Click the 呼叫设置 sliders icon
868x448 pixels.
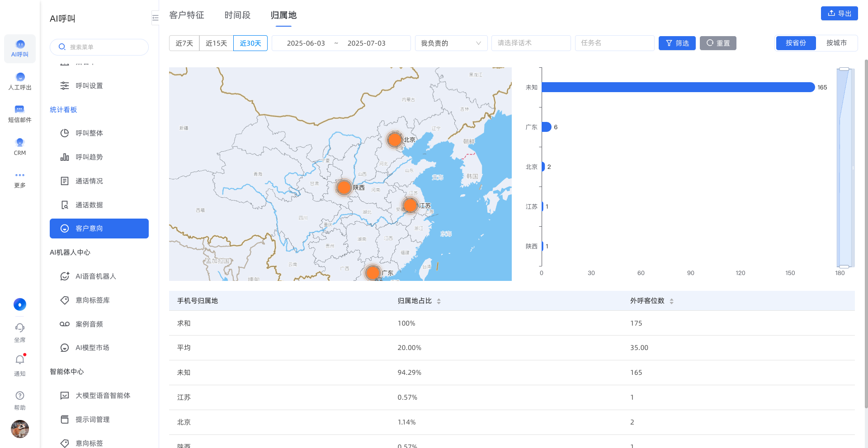(65, 85)
